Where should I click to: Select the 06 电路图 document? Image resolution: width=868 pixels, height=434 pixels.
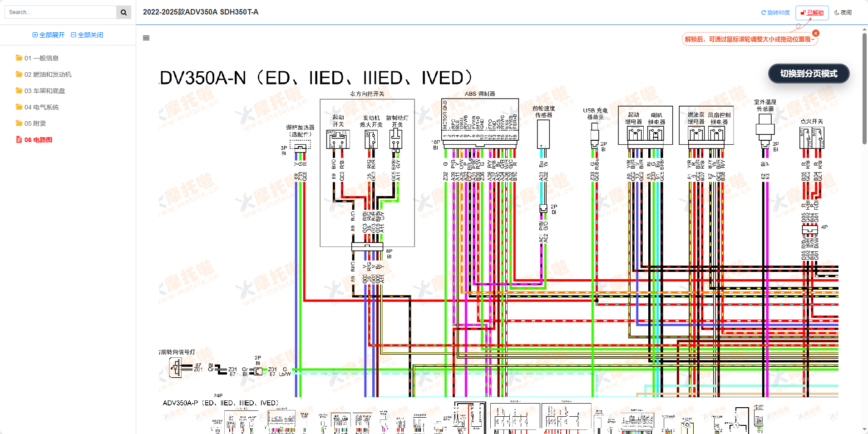pyautogui.click(x=38, y=140)
